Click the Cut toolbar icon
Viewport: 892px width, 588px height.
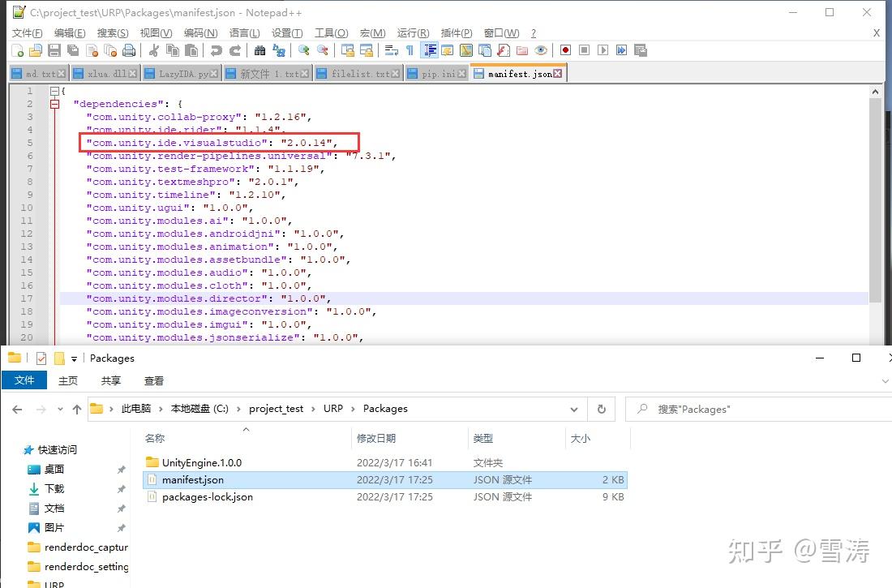154,50
